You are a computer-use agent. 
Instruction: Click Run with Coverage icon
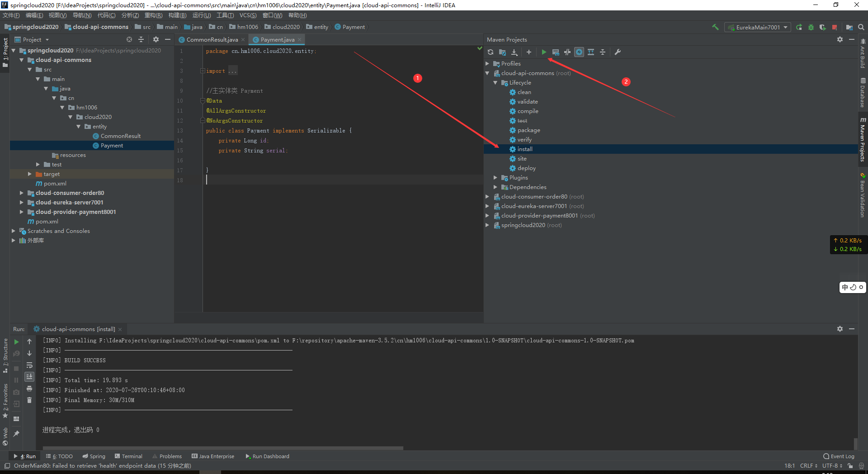coord(823,27)
